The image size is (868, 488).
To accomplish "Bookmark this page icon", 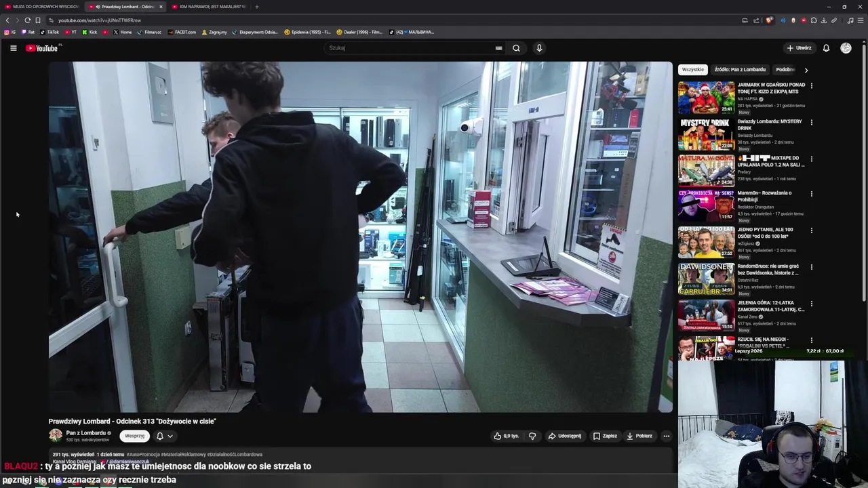I will (x=38, y=20).
